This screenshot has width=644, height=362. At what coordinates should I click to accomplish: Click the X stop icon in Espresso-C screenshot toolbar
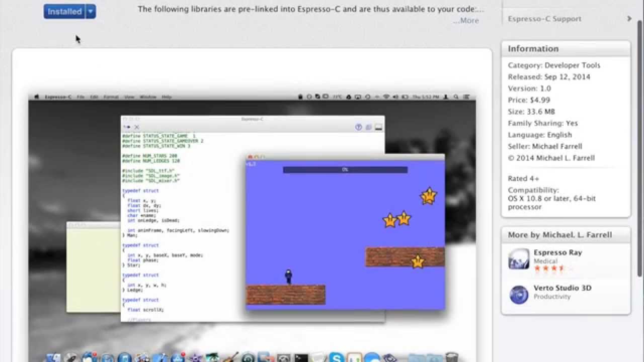tap(136, 127)
